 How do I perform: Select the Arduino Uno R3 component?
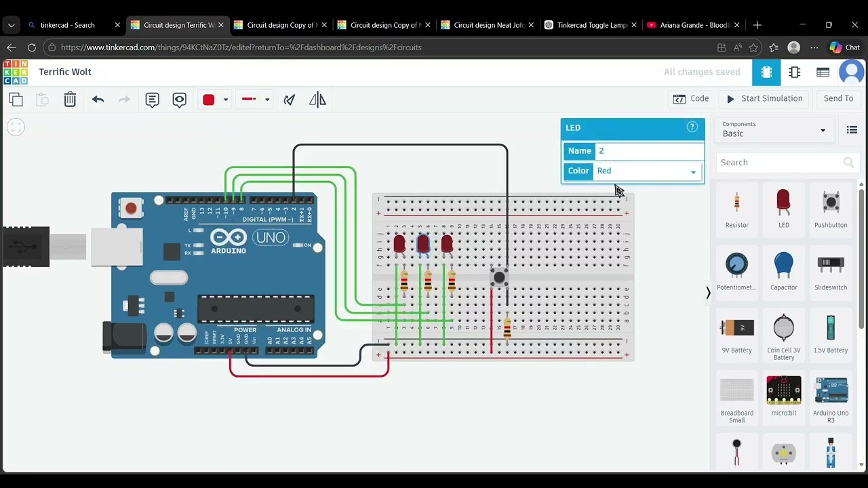831,399
